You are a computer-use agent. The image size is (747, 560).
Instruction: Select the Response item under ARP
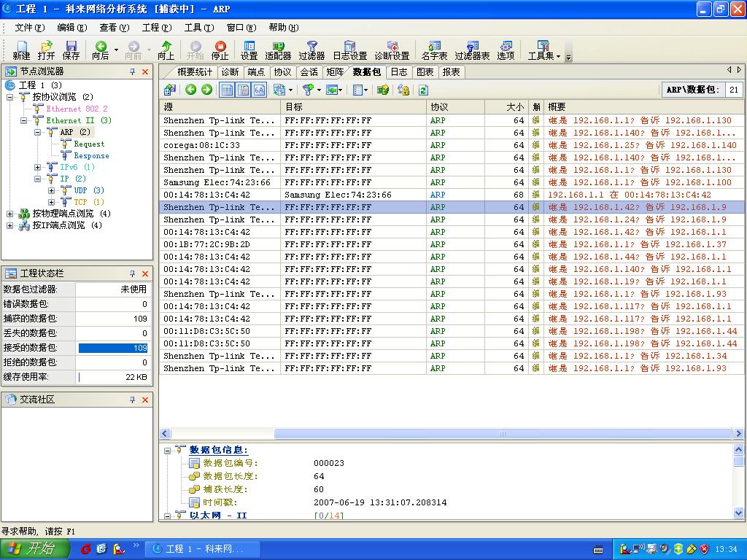click(x=91, y=155)
